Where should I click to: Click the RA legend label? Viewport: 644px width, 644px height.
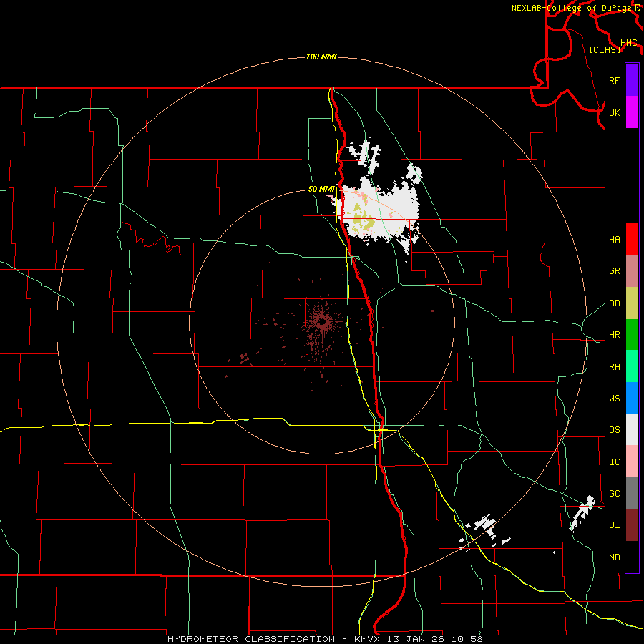(x=614, y=367)
